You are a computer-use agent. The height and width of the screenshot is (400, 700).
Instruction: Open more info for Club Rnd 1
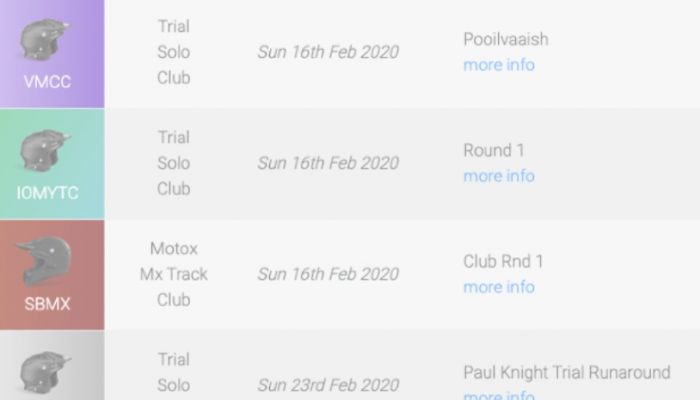tap(499, 287)
